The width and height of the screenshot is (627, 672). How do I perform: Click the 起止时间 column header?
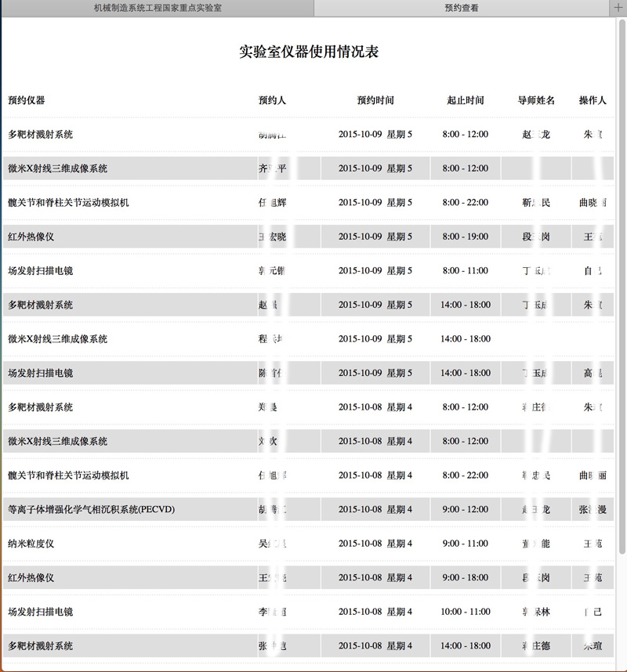[466, 100]
